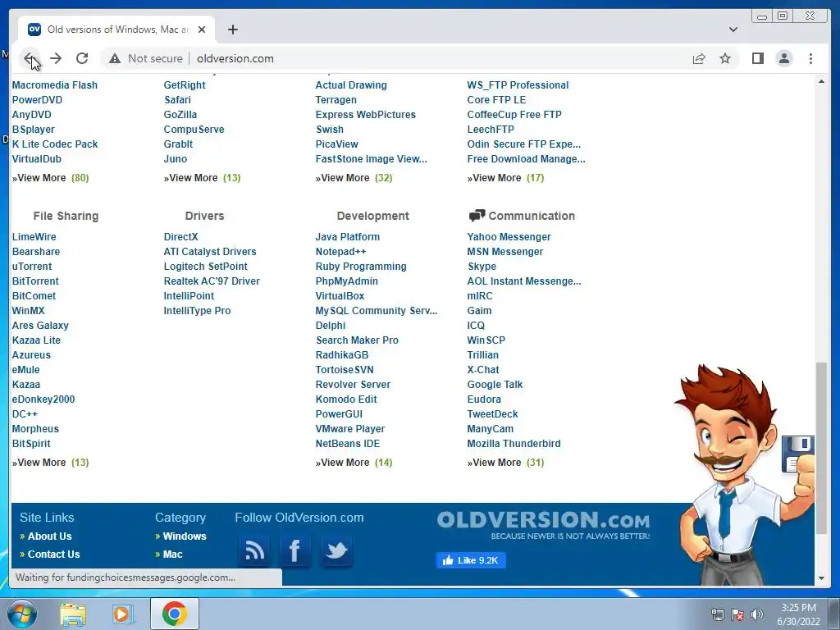The width and height of the screenshot is (840, 630).
Task: Click the Action Center flag icon
Action: (737, 615)
